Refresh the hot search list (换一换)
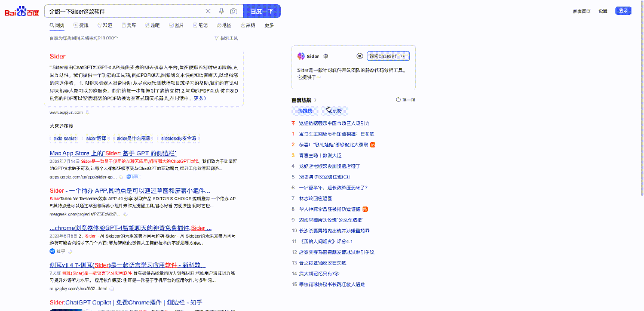Image resolution: width=644 pixels, height=311 pixels. pos(406,100)
